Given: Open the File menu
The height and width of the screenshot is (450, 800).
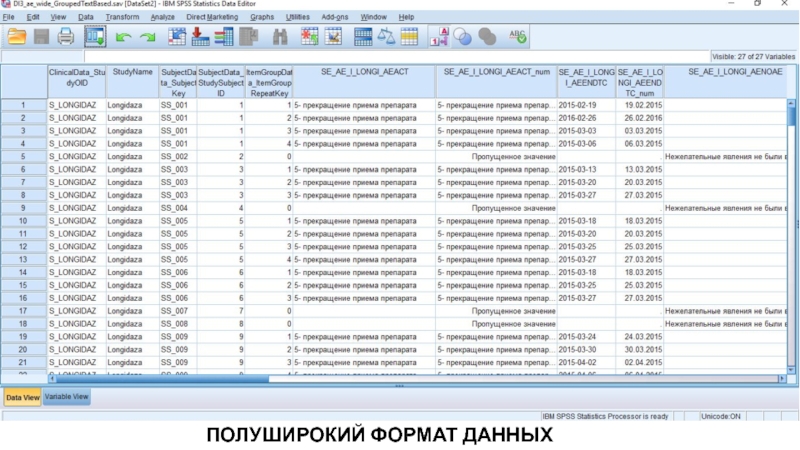Looking at the screenshot, I should point(8,17).
